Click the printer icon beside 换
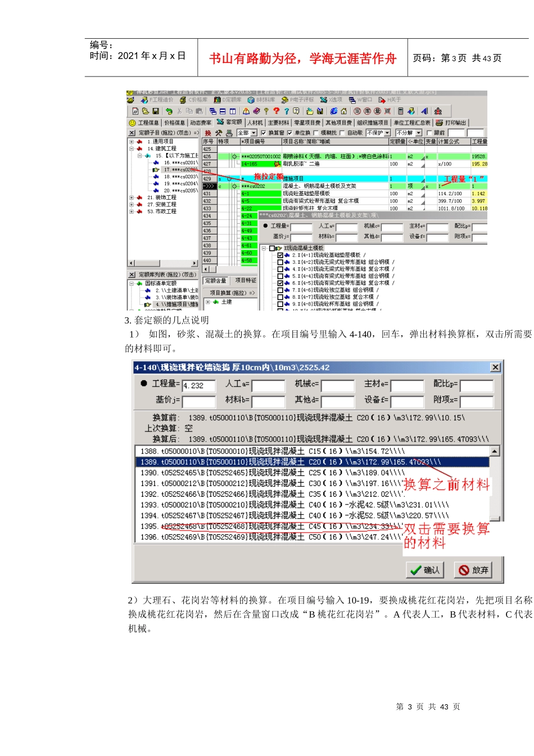Image resolution: width=534 pixels, height=756 pixels. (229, 133)
